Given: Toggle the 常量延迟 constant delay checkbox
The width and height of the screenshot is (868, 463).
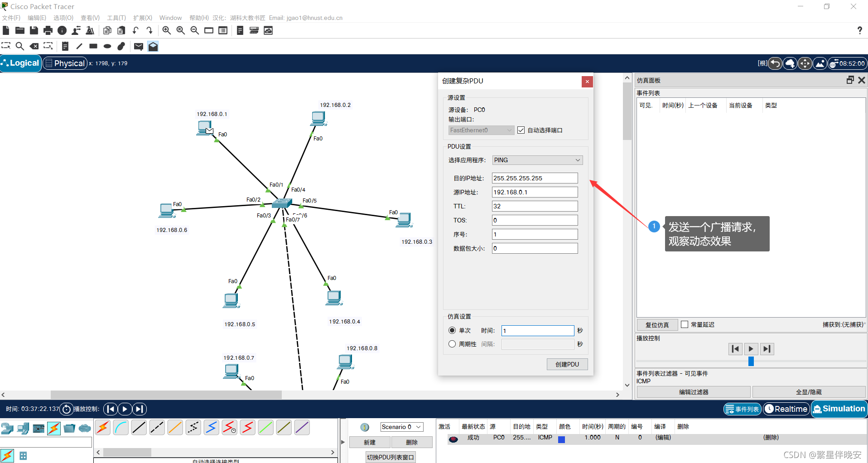Looking at the screenshot, I should pos(685,324).
